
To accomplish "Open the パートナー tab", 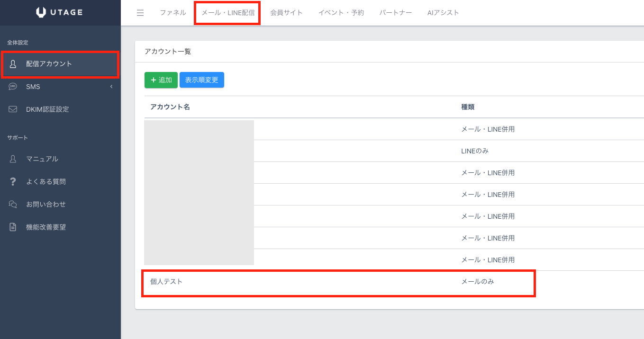I will click(396, 13).
